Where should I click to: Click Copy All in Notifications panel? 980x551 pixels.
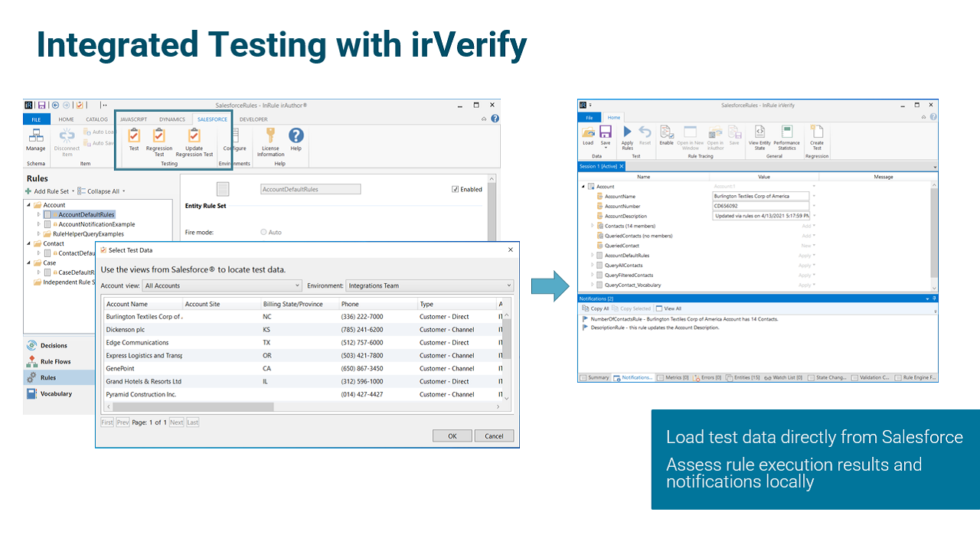pyautogui.click(x=595, y=308)
